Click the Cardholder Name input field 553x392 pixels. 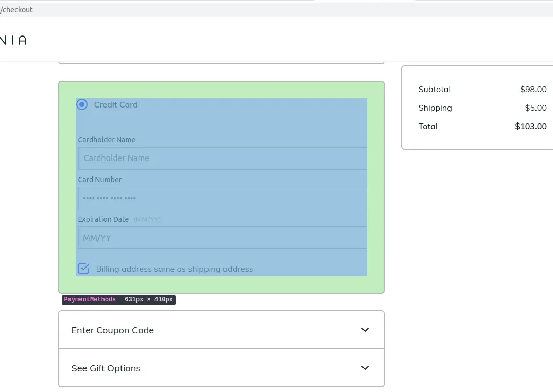[222, 158]
